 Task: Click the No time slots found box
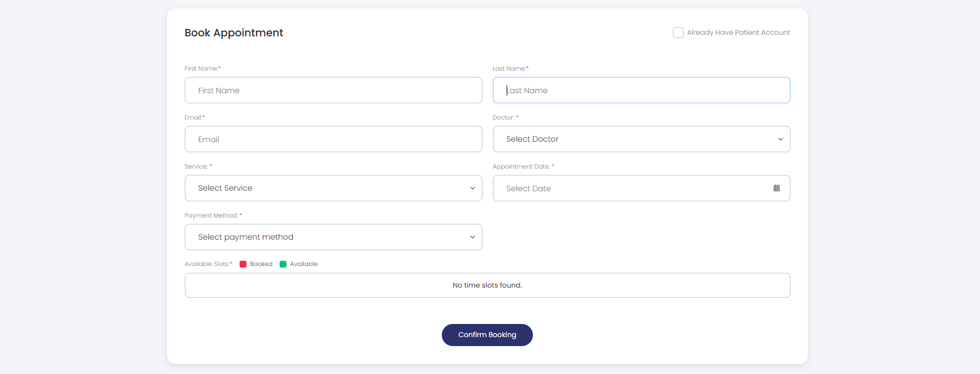click(x=487, y=285)
